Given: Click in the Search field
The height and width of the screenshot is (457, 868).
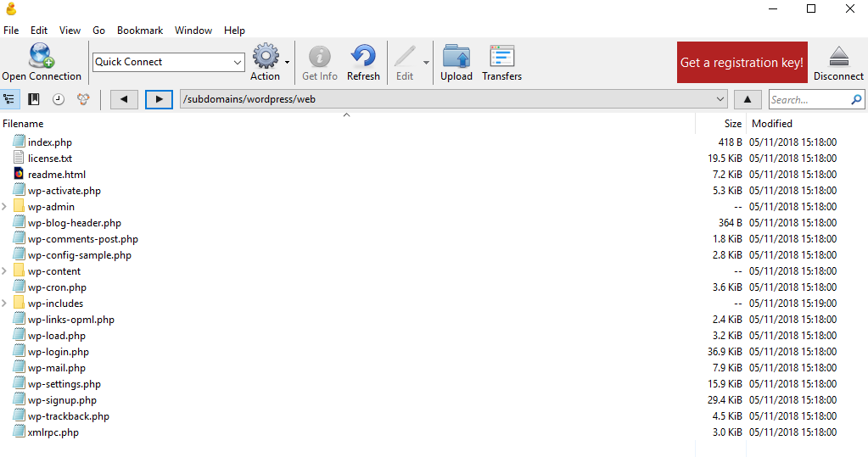Looking at the screenshot, I should 809,99.
